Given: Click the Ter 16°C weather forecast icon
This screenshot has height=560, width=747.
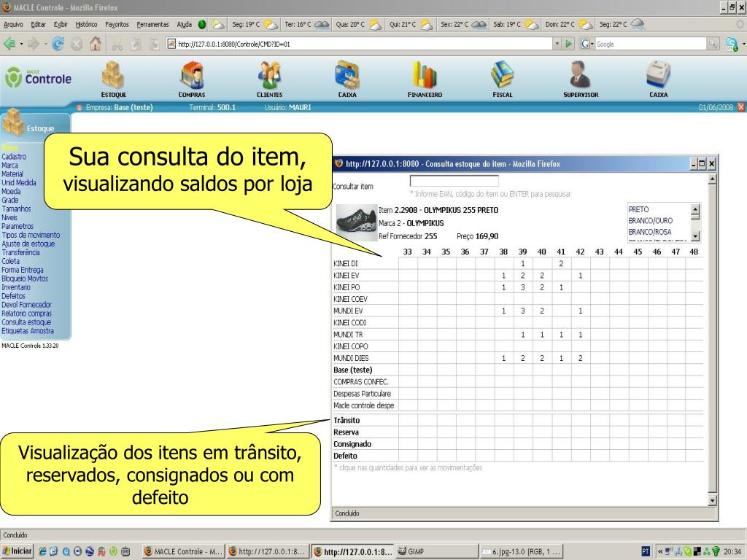Looking at the screenshot, I should 322,24.
